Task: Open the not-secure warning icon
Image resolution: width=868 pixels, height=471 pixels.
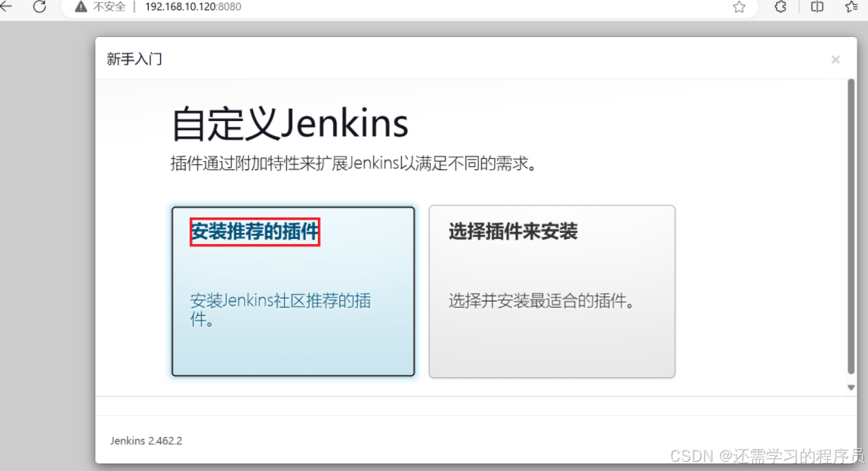Action: (81, 7)
